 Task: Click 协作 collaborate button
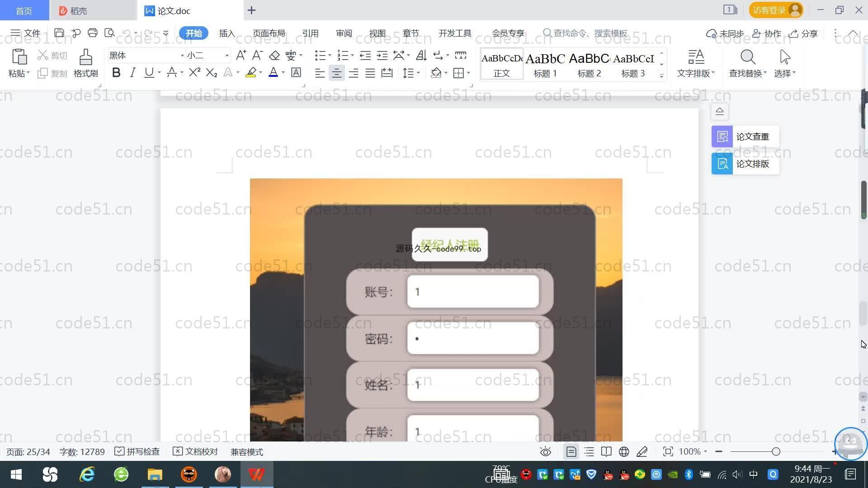[767, 33]
